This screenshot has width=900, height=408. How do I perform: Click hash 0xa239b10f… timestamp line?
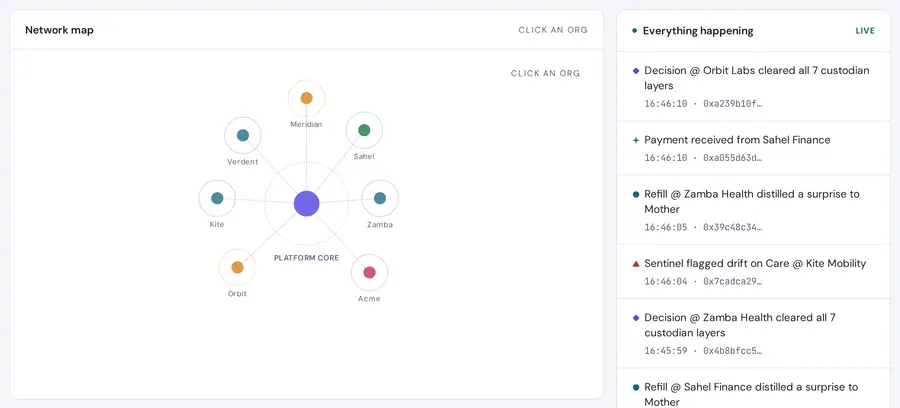pyautogui.click(x=703, y=104)
